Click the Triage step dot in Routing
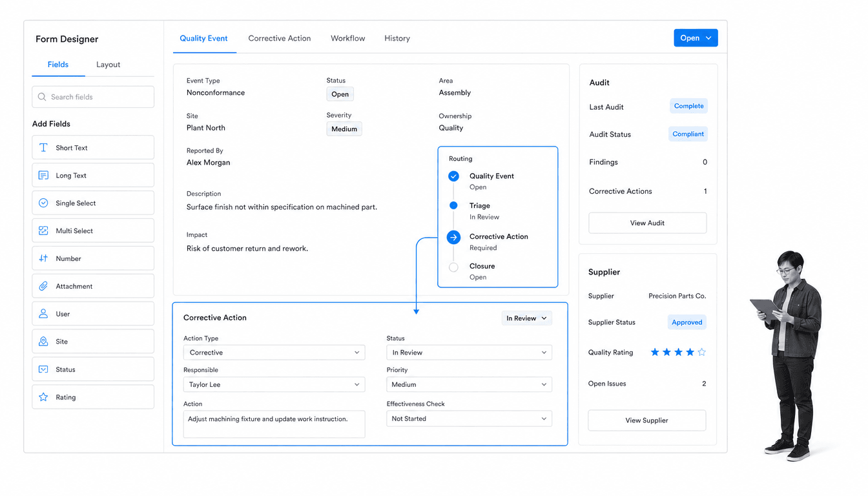Image resolution: width=868 pixels, height=496 pixels. click(x=453, y=205)
